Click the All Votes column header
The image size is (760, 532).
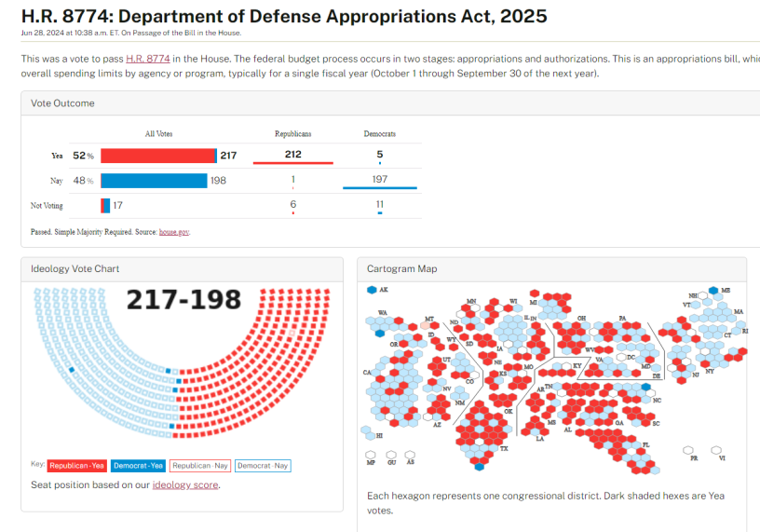click(x=158, y=134)
